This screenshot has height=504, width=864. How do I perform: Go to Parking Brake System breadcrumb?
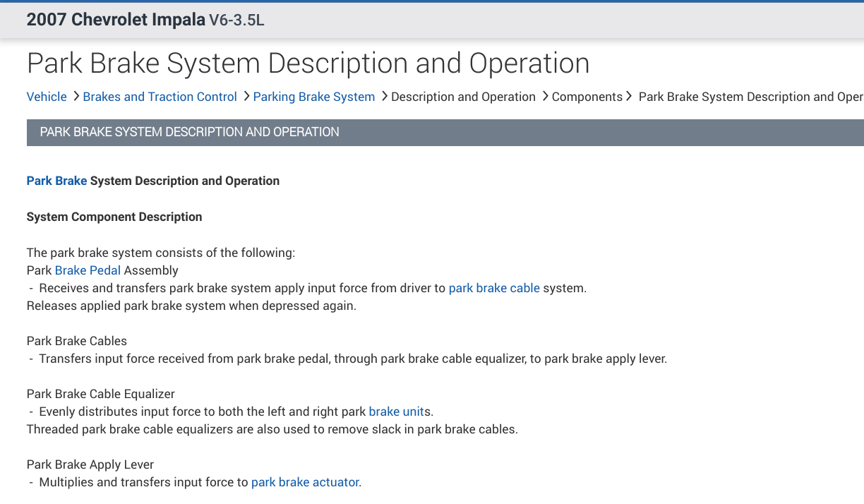pos(313,97)
